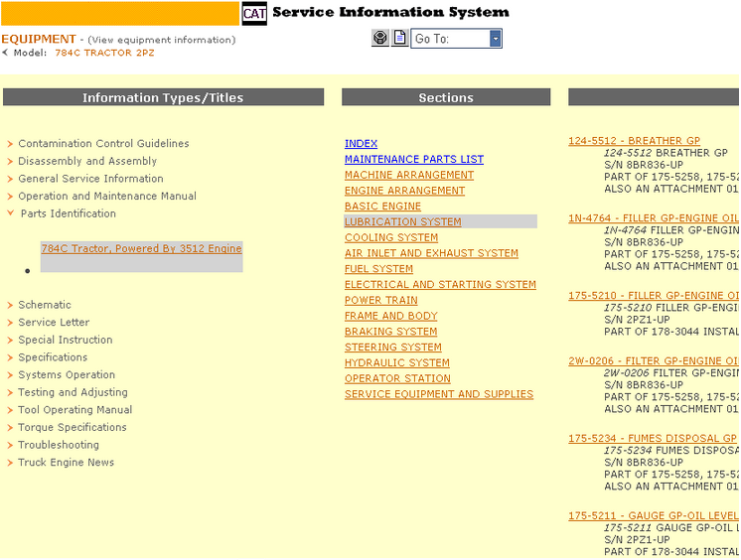
Task: Click the round icon left of Go To
Action: [x=380, y=39]
